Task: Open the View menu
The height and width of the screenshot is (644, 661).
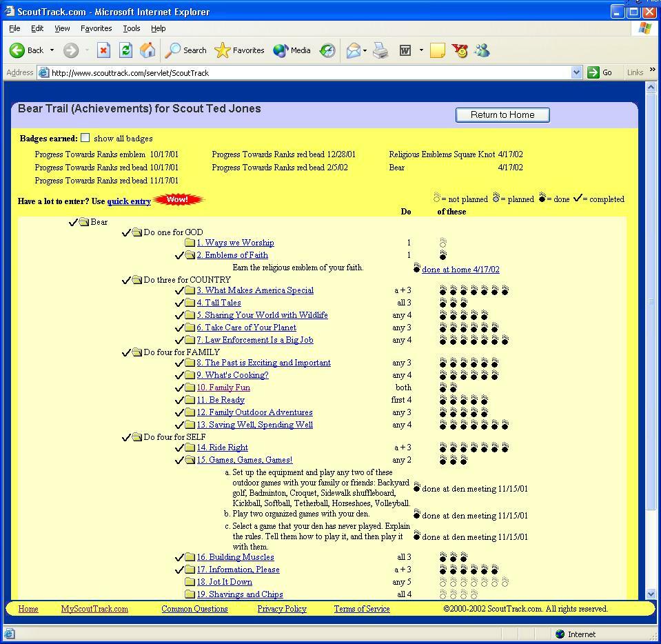Action: pyautogui.click(x=62, y=28)
